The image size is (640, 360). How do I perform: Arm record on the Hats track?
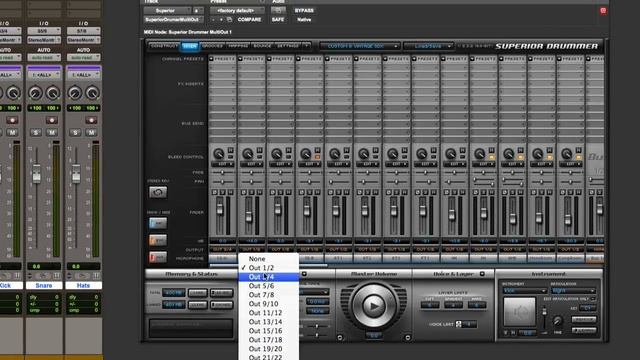point(91,120)
